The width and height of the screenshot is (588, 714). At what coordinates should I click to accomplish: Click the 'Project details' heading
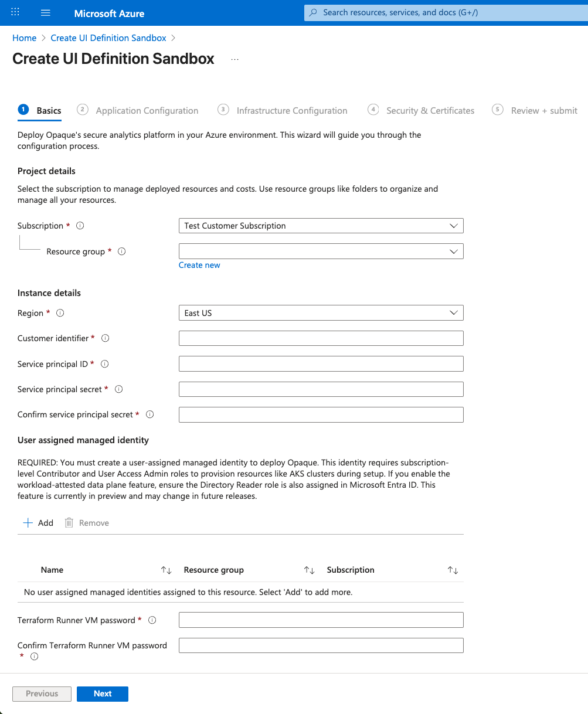pyautogui.click(x=46, y=171)
